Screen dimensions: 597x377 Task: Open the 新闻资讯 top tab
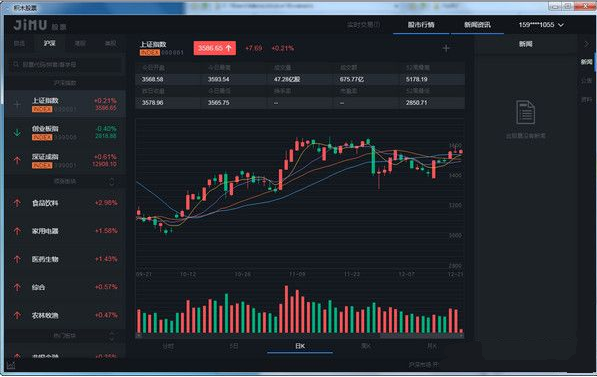(477, 25)
